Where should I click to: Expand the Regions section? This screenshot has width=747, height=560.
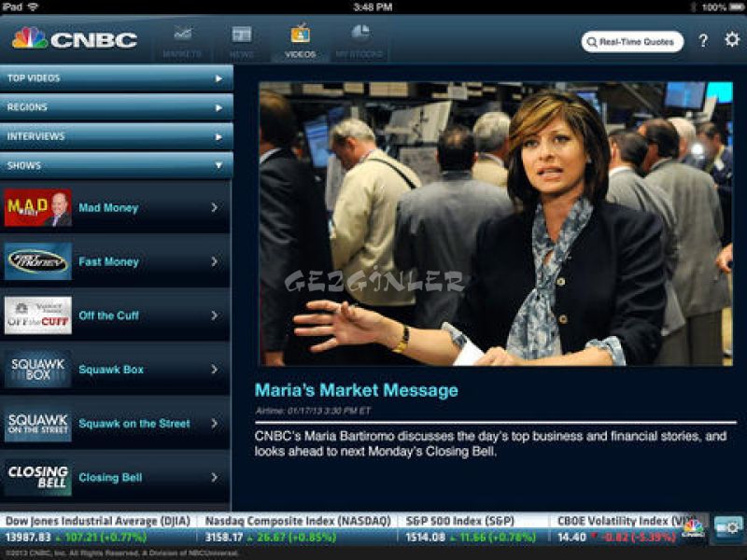116,107
